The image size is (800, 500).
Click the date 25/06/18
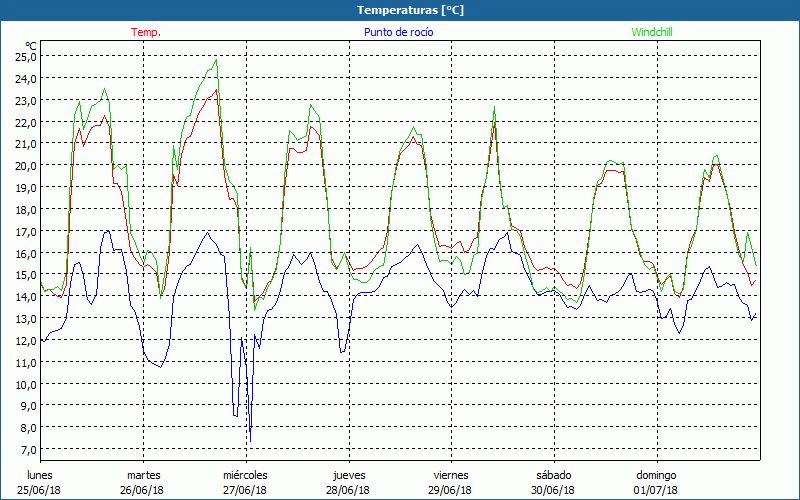[x=39, y=490]
